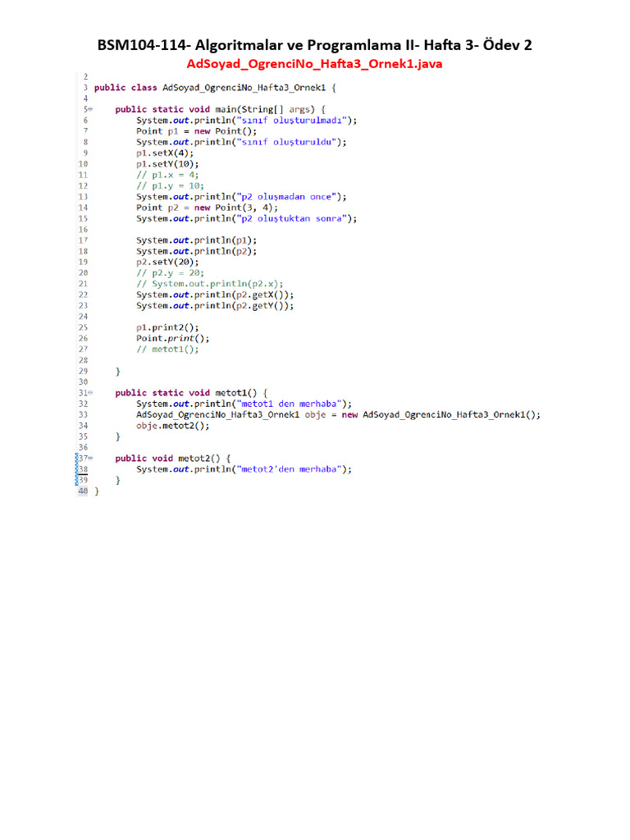Viewport: 630px width, 840px height.
Task: Click the comment '// p1.x = 4;'
Action: click(167, 175)
